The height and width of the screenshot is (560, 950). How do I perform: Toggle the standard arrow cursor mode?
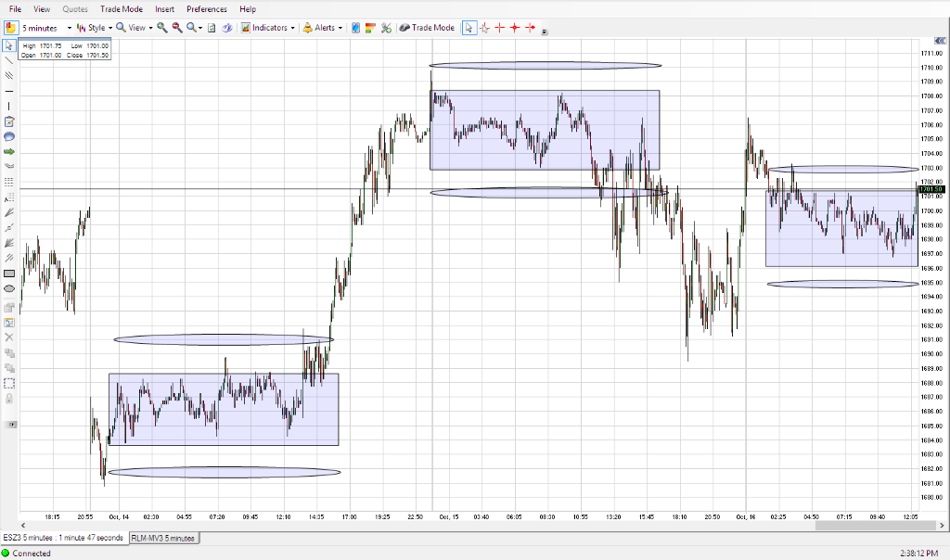pos(469,28)
